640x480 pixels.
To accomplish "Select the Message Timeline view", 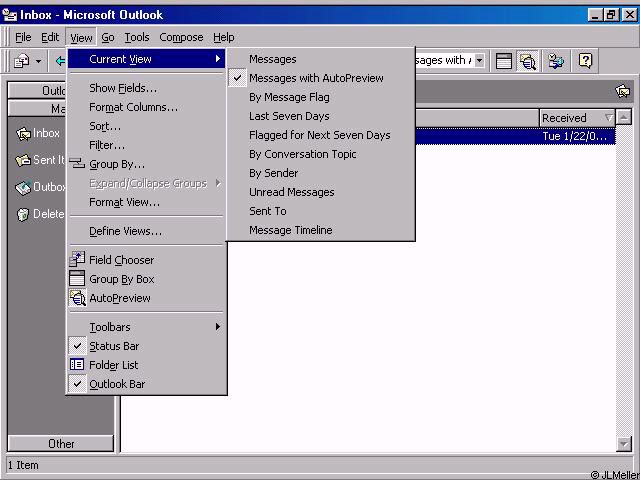I will click(320, 230).
